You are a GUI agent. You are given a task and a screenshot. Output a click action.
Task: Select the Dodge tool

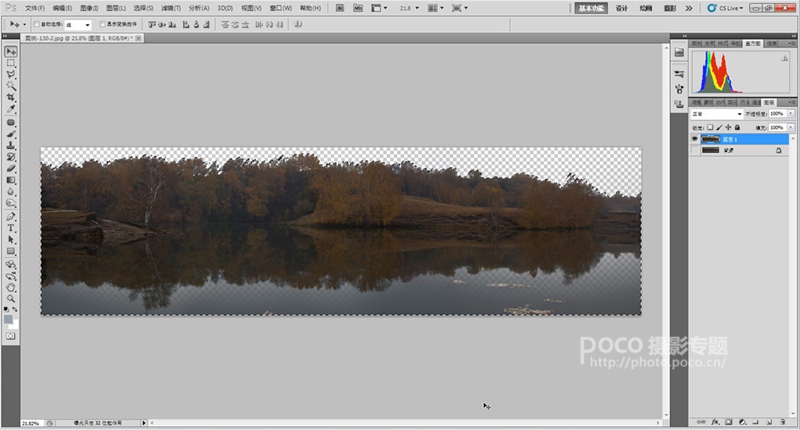[x=11, y=203]
